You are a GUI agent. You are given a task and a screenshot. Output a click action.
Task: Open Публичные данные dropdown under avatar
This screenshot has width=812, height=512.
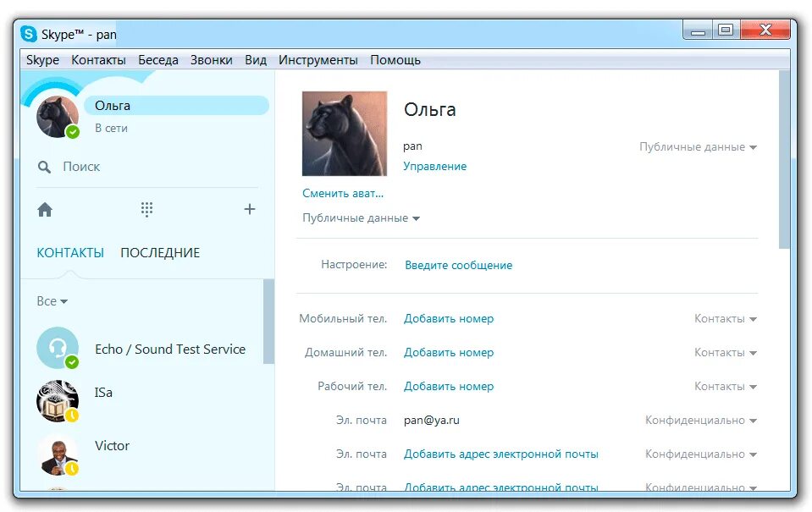point(361,218)
